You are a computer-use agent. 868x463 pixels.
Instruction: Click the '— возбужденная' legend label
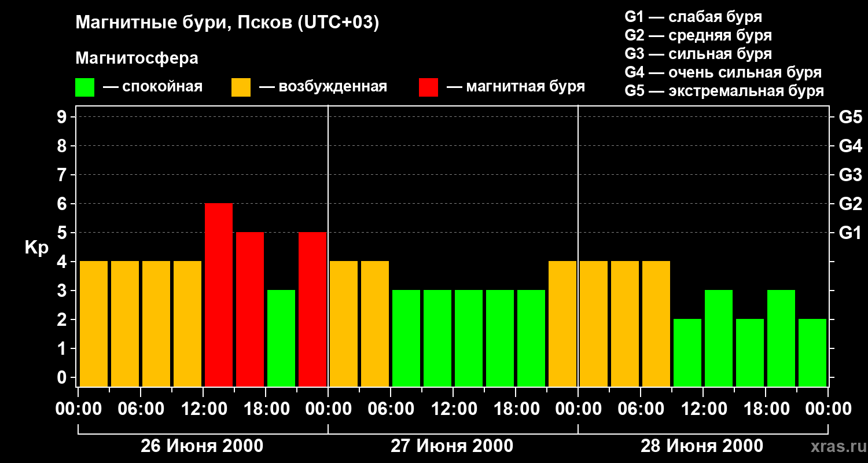[x=323, y=87]
